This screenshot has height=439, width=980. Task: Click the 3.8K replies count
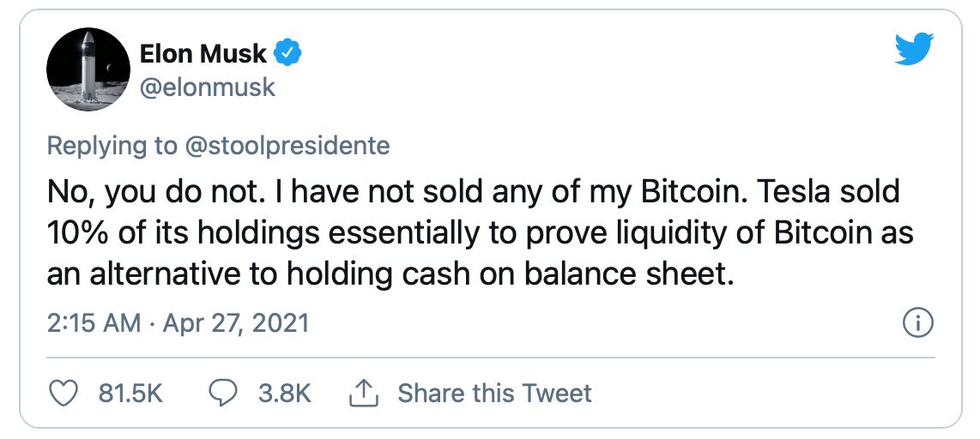[284, 394]
